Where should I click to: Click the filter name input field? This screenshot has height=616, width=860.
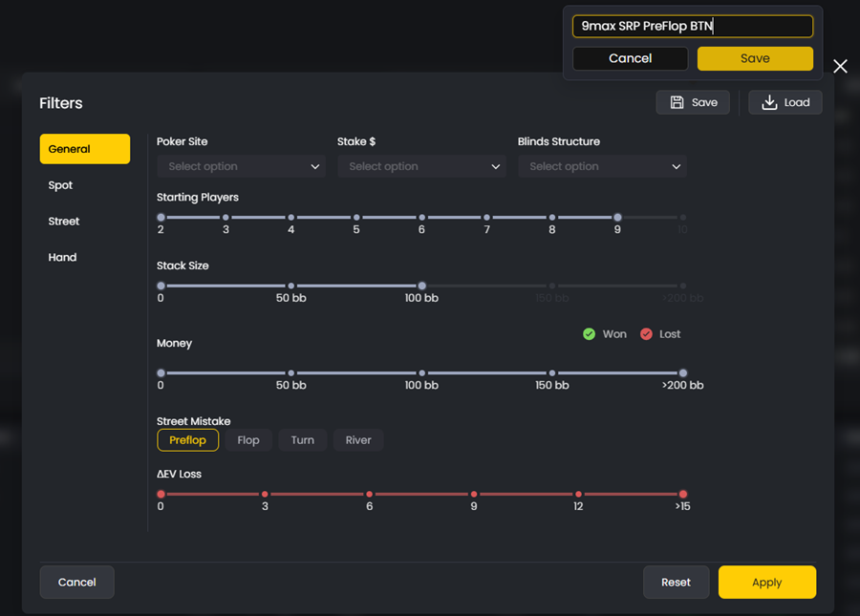click(x=692, y=26)
